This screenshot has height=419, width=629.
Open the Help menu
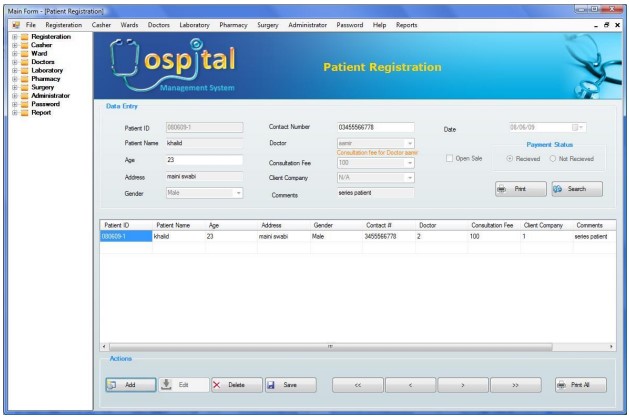coord(379,25)
